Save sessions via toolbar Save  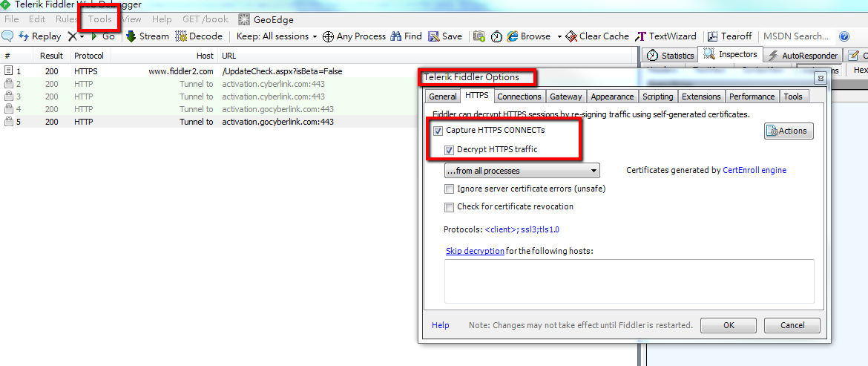[445, 36]
